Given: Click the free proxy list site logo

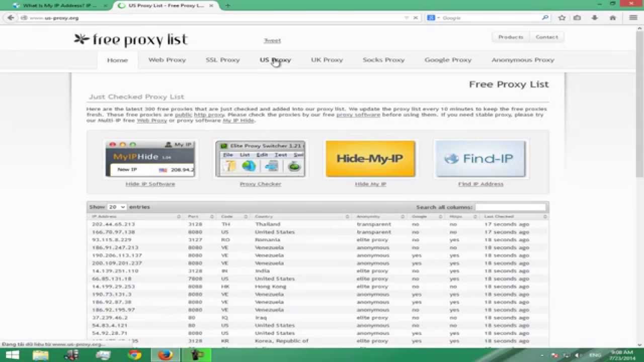Looking at the screenshot, I should pos(130,40).
